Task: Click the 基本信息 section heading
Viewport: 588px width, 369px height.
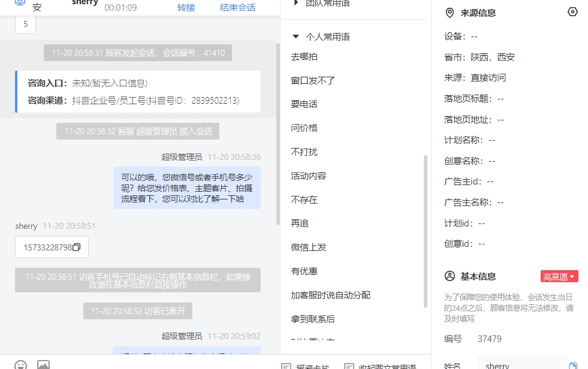Action: pos(478,277)
